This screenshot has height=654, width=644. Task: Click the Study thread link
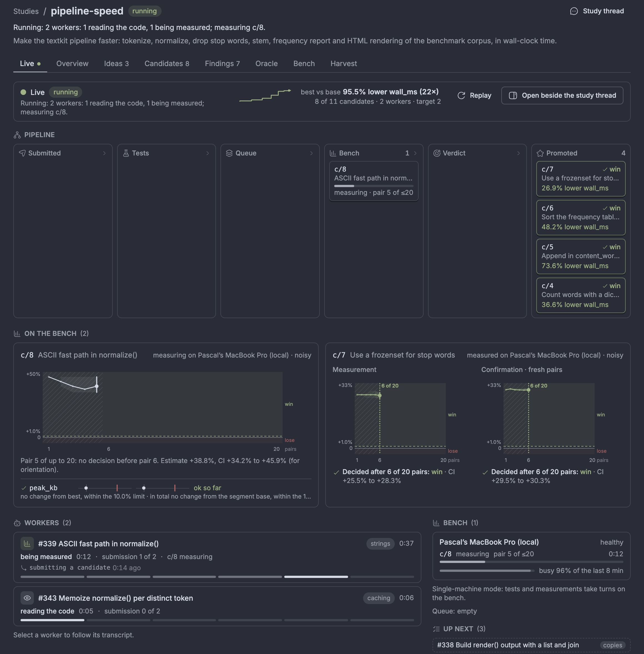[597, 11]
